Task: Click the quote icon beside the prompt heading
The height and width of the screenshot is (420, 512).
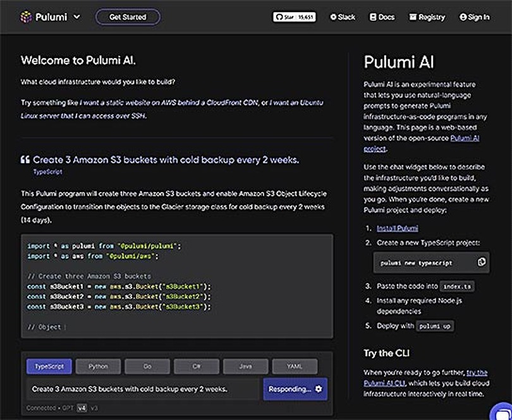Action: click(25, 160)
